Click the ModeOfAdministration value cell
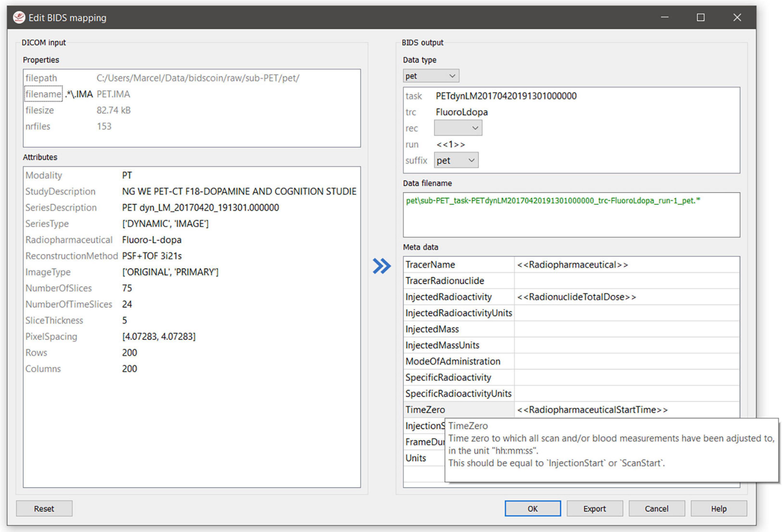The image size is (782, 532). [627, 361]
